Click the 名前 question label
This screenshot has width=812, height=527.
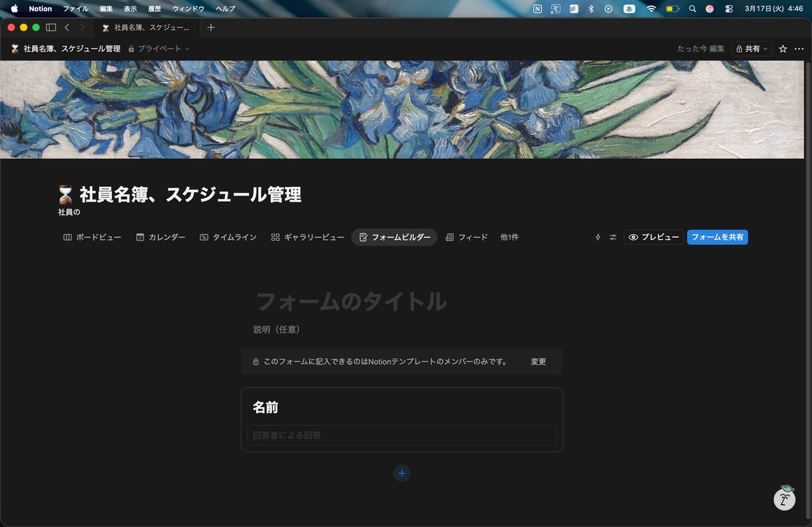[266, 407]
